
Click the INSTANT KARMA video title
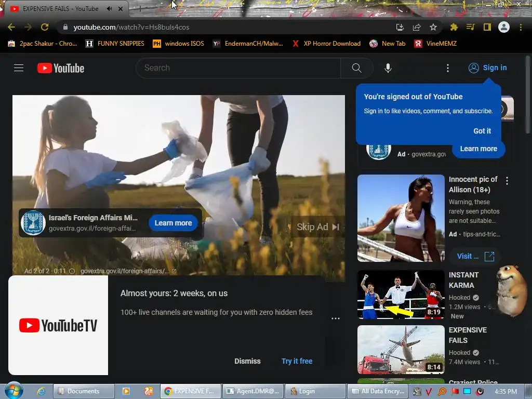(463, 280)
